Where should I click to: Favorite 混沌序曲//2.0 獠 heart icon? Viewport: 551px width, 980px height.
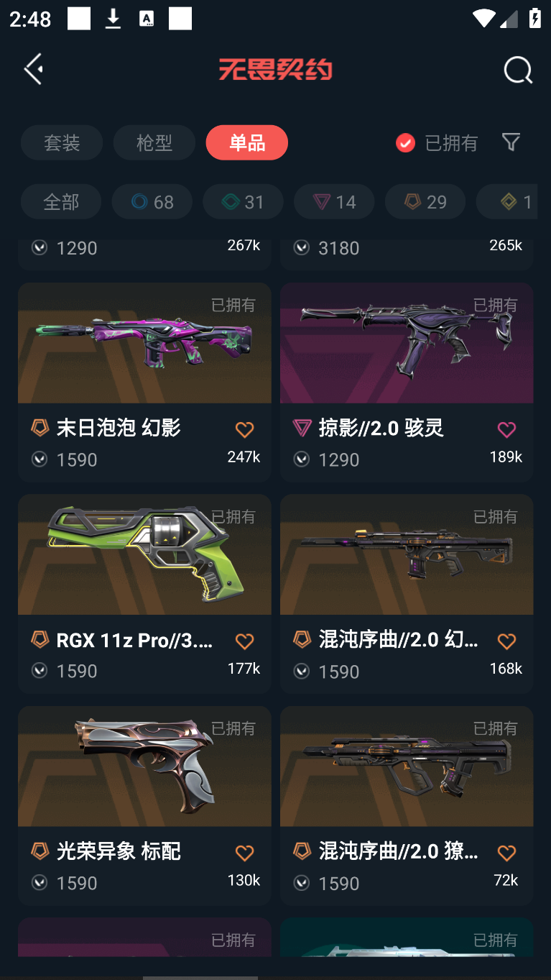click(x=507, y=853)
